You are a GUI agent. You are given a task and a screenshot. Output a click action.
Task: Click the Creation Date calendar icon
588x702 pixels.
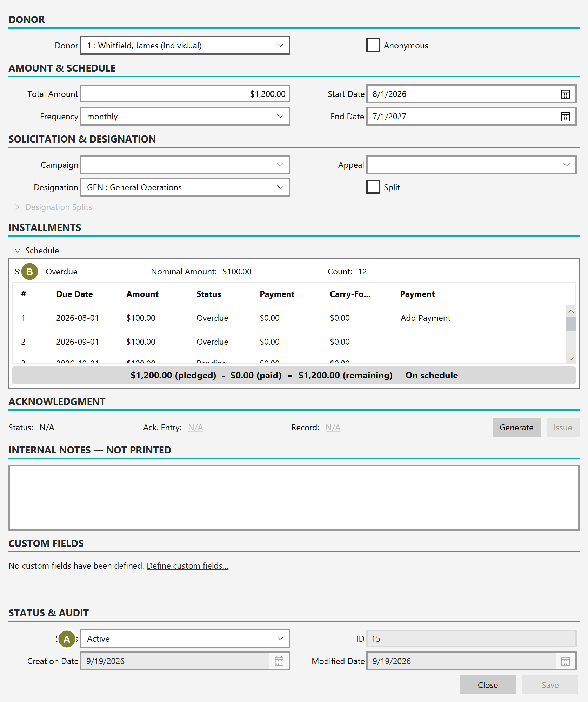279,661
